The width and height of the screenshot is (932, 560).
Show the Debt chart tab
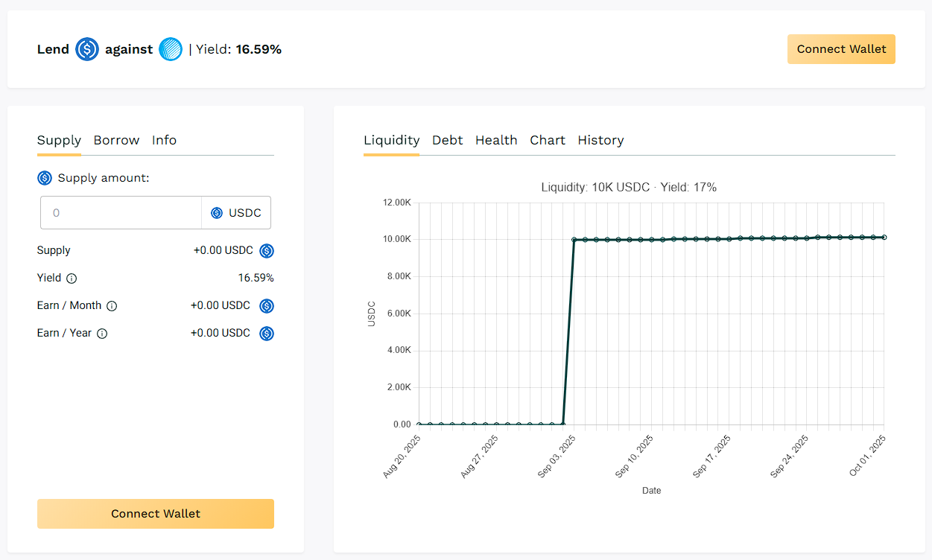pyautogui.click(x=447, y=140)
